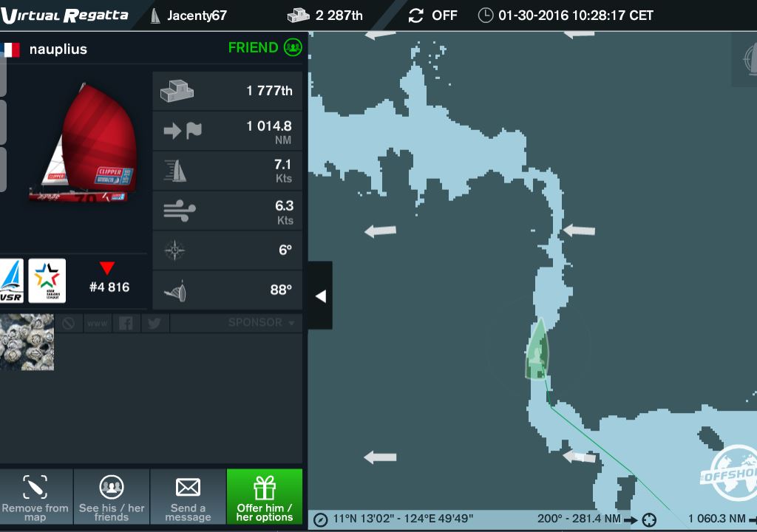Image resolution: width=757 pixels, height=532 pixels.
Task: Click the #4 816 ranking number
Action: (x=109, y=287)
